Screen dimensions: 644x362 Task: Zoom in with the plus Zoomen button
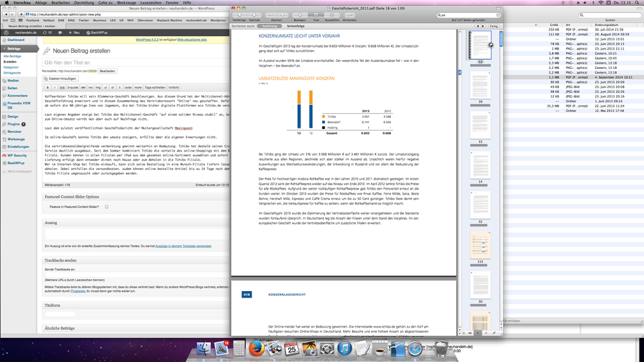click(x=283, y=15)
